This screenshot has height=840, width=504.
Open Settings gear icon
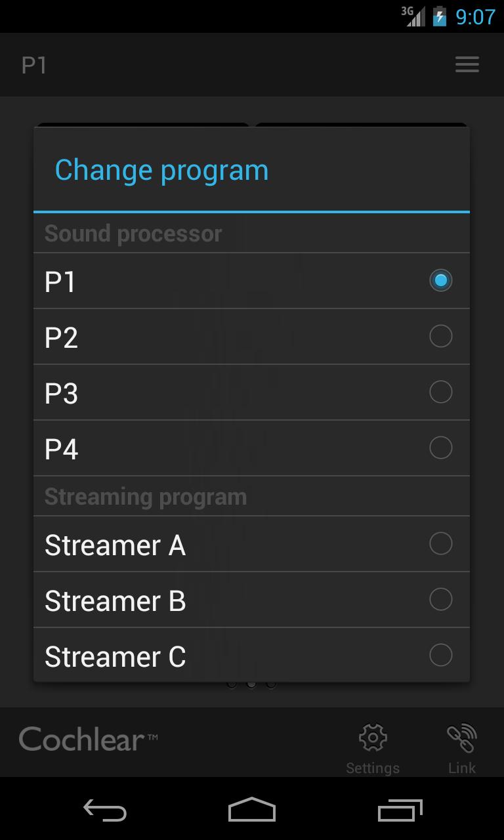click(373, 738)
